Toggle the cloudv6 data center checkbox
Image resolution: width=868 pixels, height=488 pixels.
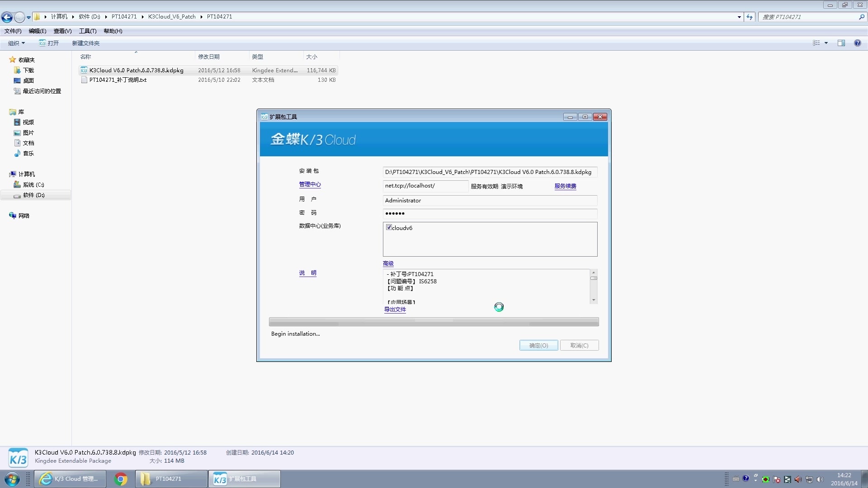tap(389, 227)
